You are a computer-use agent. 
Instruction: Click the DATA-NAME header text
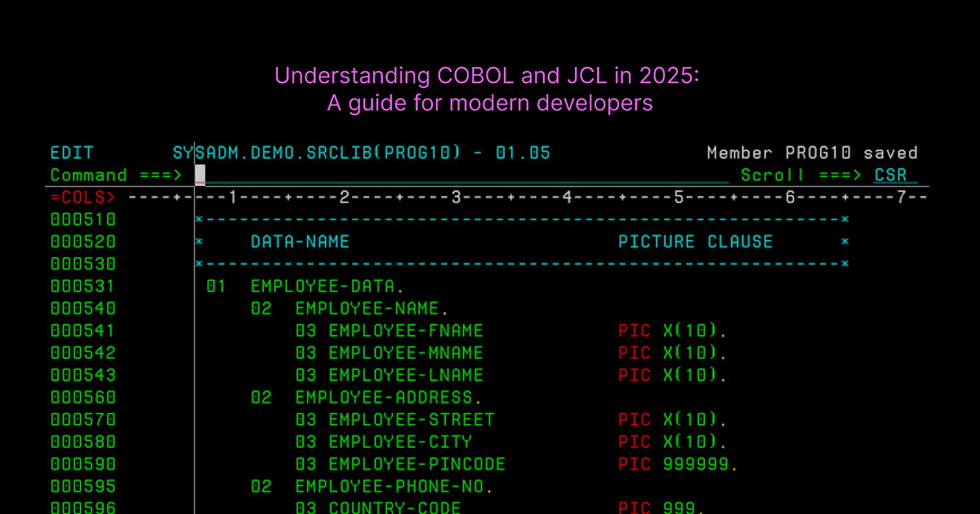coord(300,241)
